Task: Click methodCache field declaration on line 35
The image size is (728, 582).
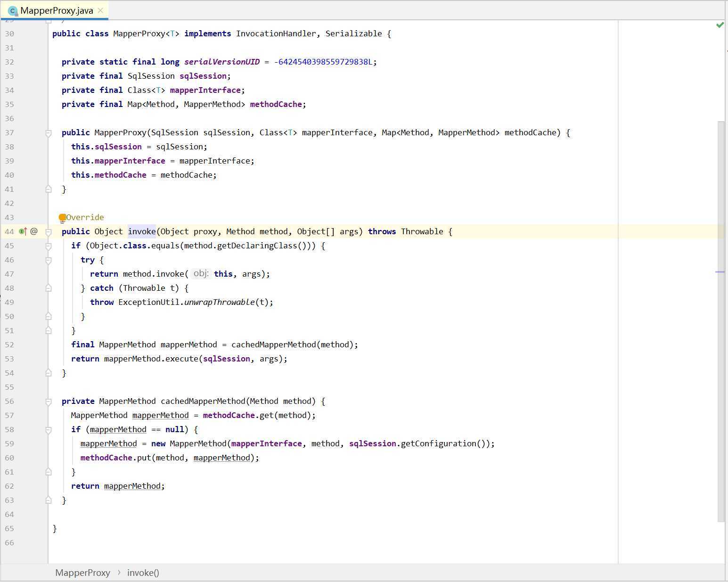Action: coord(276,104)
